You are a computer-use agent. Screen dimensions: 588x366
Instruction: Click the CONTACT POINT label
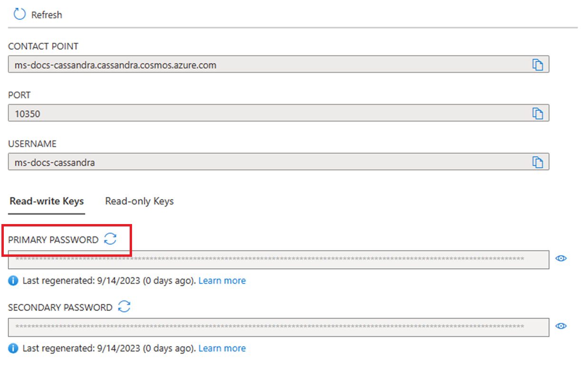click(43, 47)
